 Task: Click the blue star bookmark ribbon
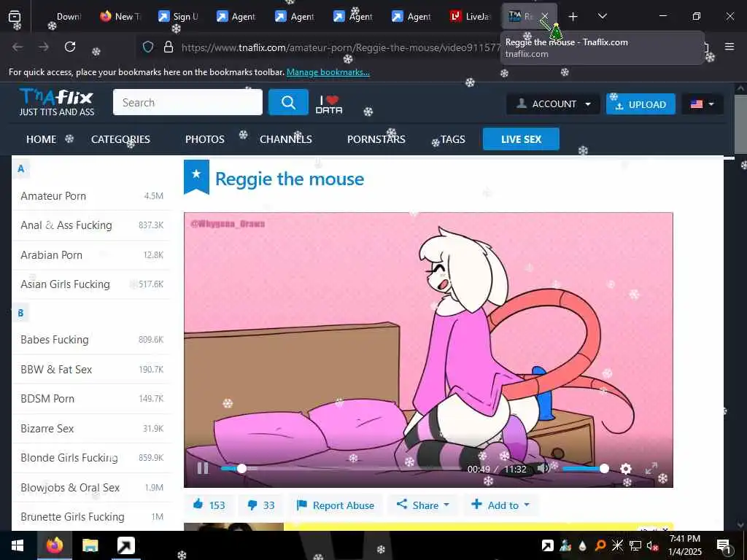pos(196,176)
